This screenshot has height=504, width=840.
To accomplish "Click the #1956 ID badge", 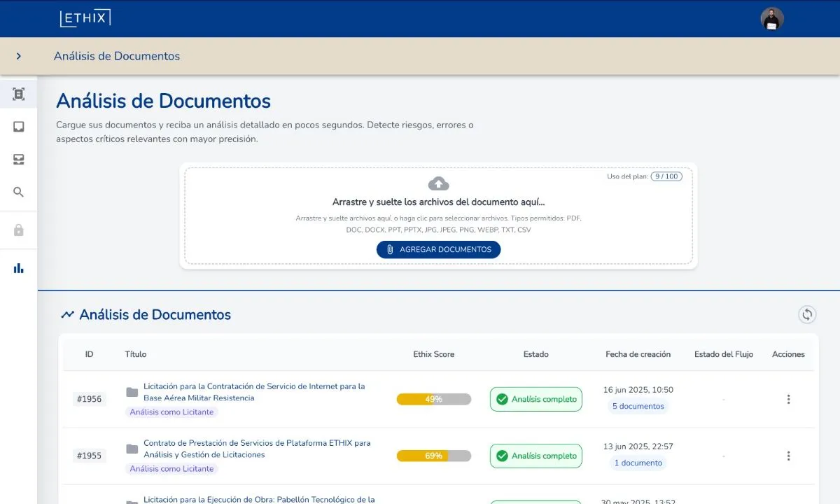I will tap(90, 399).
